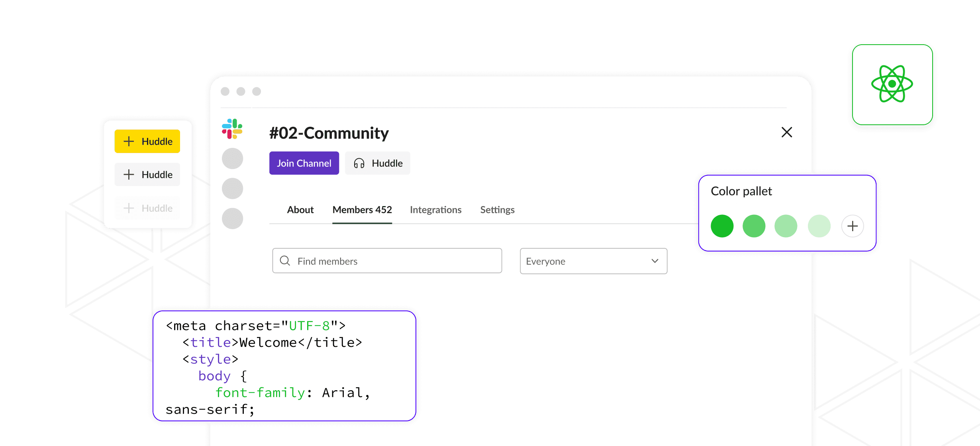Click the Slack logo icon
The image size is (980, 446).
point(233,129)
